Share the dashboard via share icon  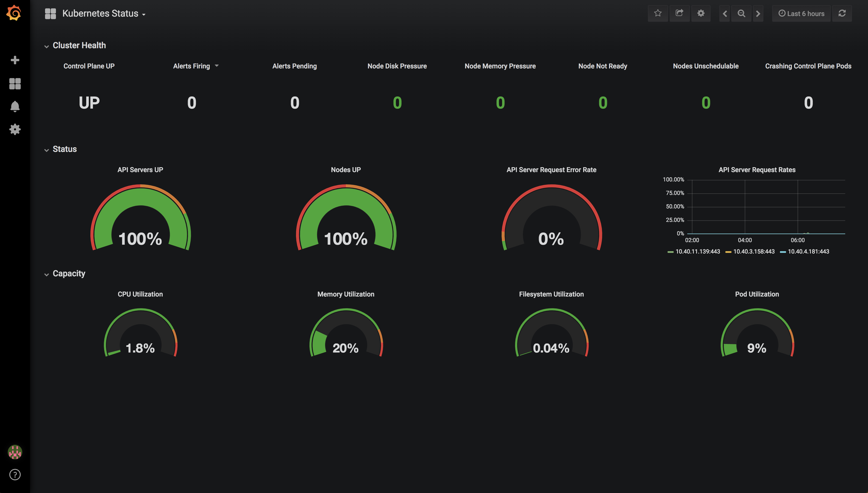(679, 13)
